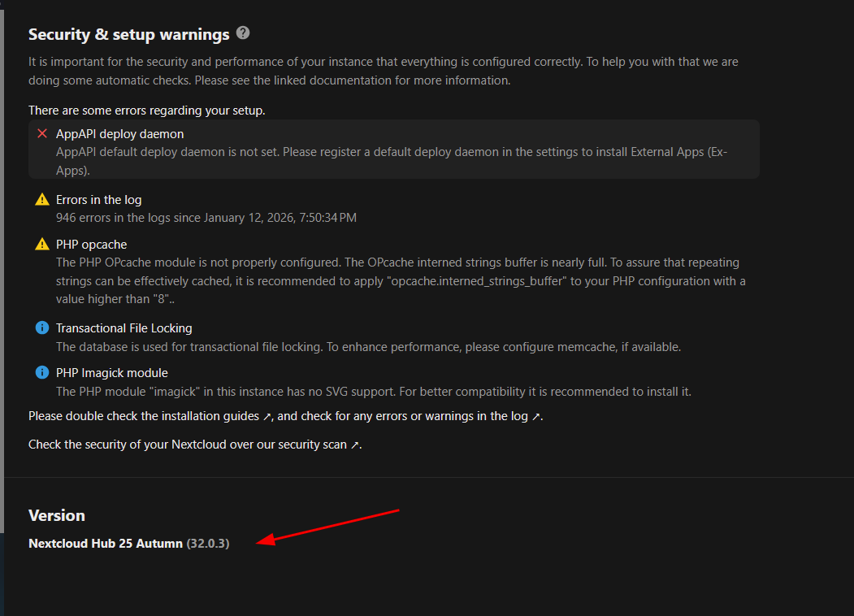Click the external arrow icon after installation guides

tap(267, 416)
